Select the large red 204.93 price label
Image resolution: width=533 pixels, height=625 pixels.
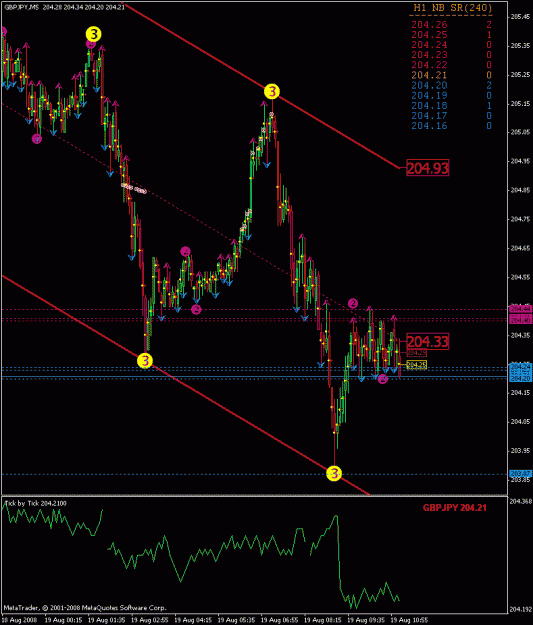[x=428, y=168]
